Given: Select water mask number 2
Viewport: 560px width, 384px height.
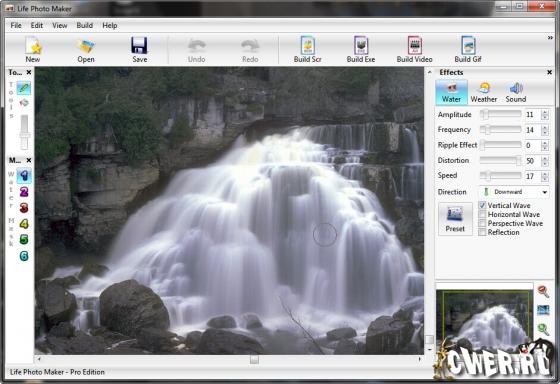Looking at the screenshot, I should tap(24, 192).
